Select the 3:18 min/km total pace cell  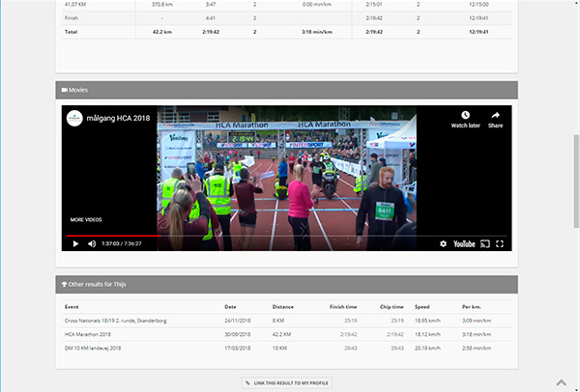pyautogui.click(x=317, y=32)
